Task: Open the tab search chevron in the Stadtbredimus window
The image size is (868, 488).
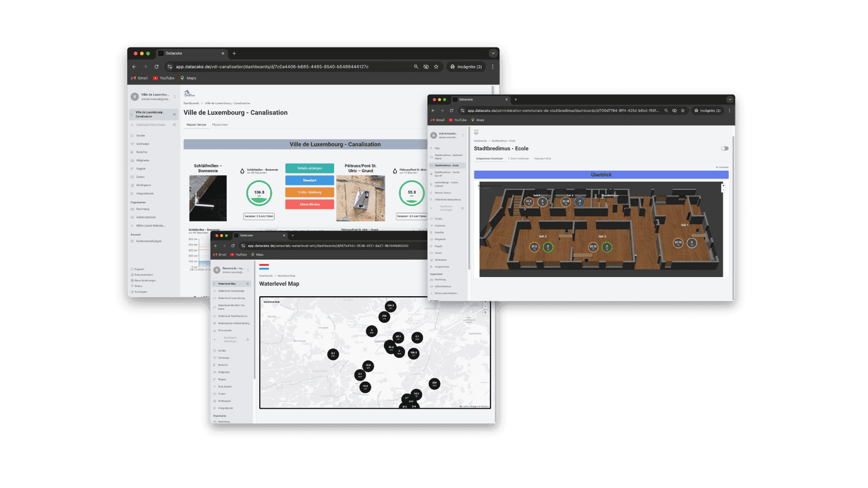Action: [x=729, y=99]
